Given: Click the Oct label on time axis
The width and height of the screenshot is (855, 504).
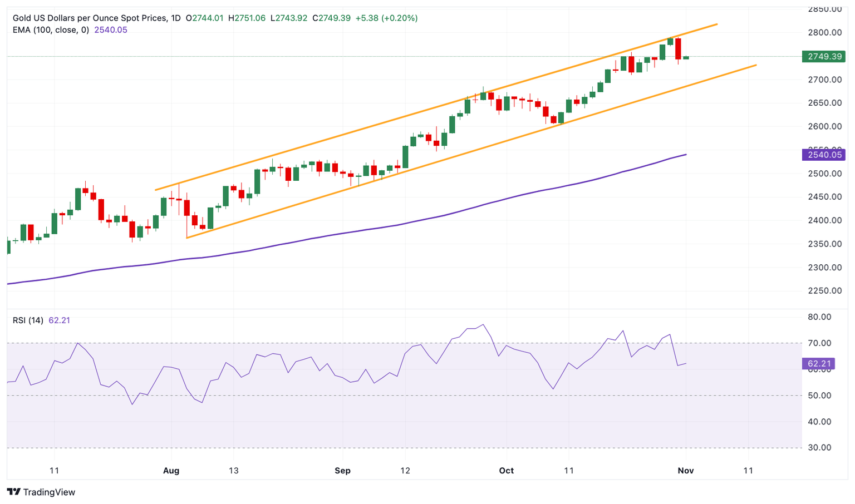Looking at the screenshot, I should 506,471.
